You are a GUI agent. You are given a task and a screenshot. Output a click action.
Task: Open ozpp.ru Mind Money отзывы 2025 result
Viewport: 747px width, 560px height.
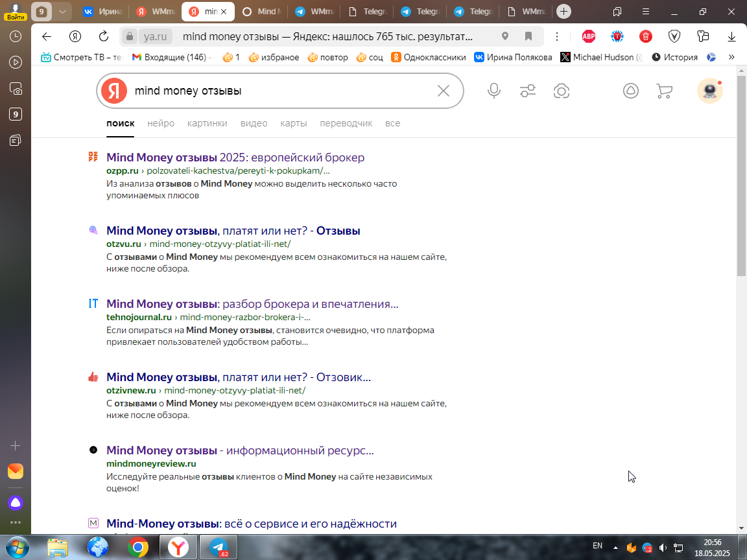pyautogui.click(x=235, y=157)
